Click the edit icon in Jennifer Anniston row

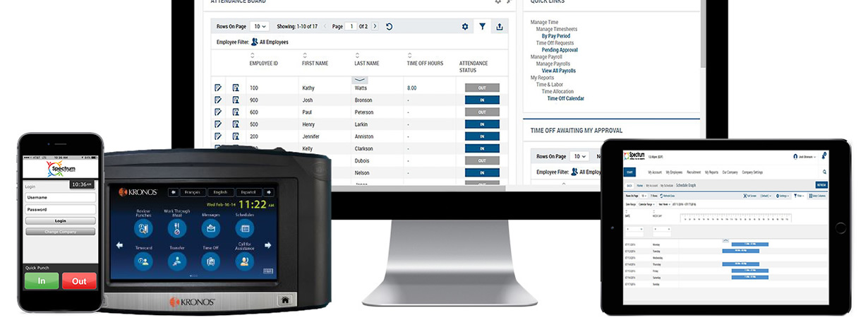(x=218, y=136)
